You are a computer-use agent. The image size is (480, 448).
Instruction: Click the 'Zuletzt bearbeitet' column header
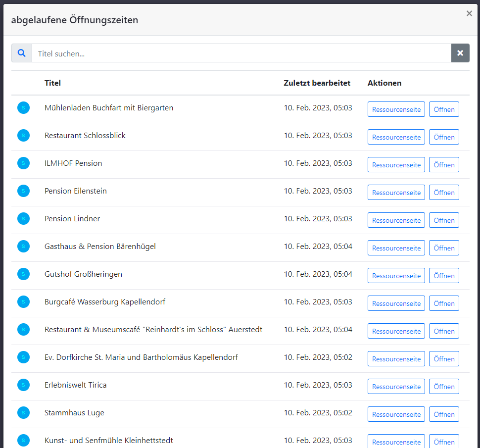click(x=317, y=83)
